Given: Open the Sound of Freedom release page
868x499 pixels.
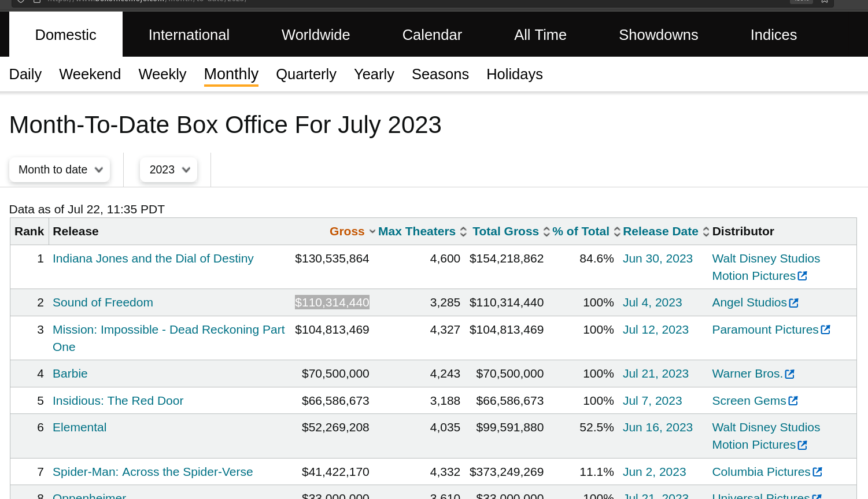Looking at the screenshot, I should pyautogui.click(x=103, y=302).
